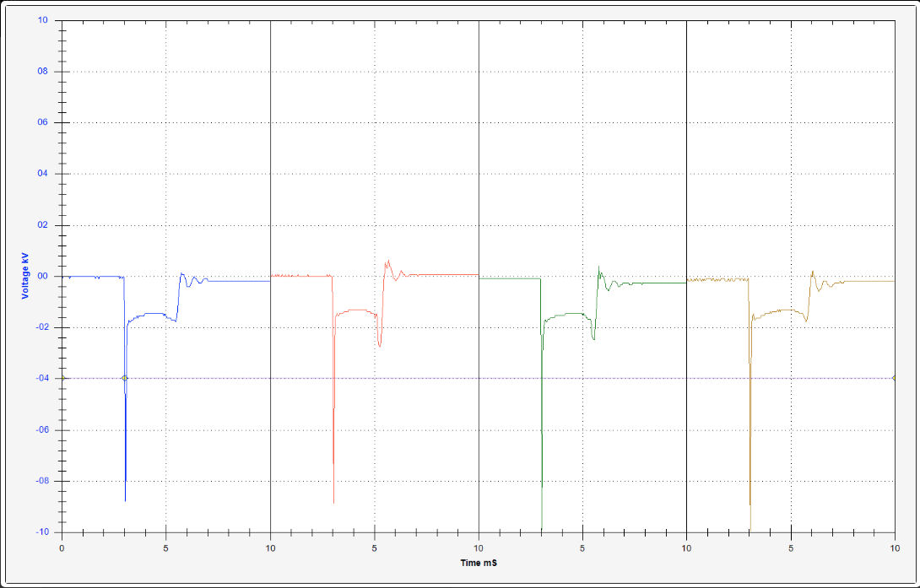The image size is (920, 588).
Task: Click the second vertical panel divider line
Action: coord(479,253)
